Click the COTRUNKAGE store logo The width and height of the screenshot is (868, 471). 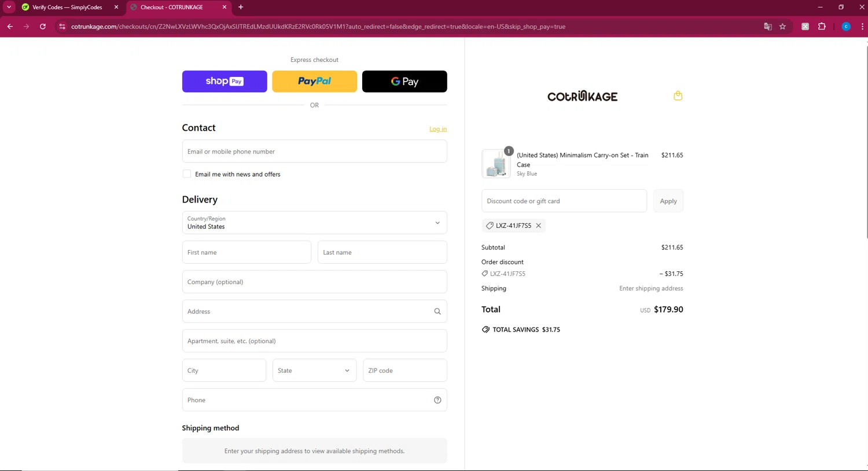(582, 96)
